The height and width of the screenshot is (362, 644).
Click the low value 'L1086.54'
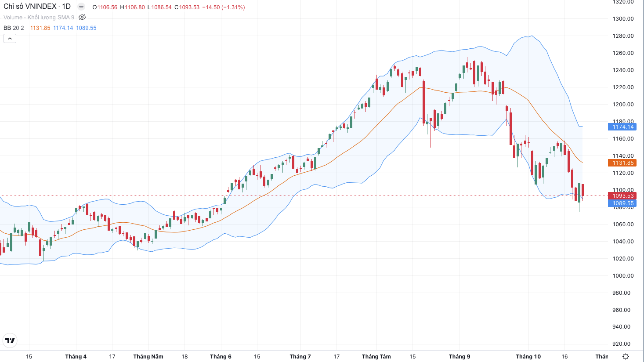click(x=159, y=7)
